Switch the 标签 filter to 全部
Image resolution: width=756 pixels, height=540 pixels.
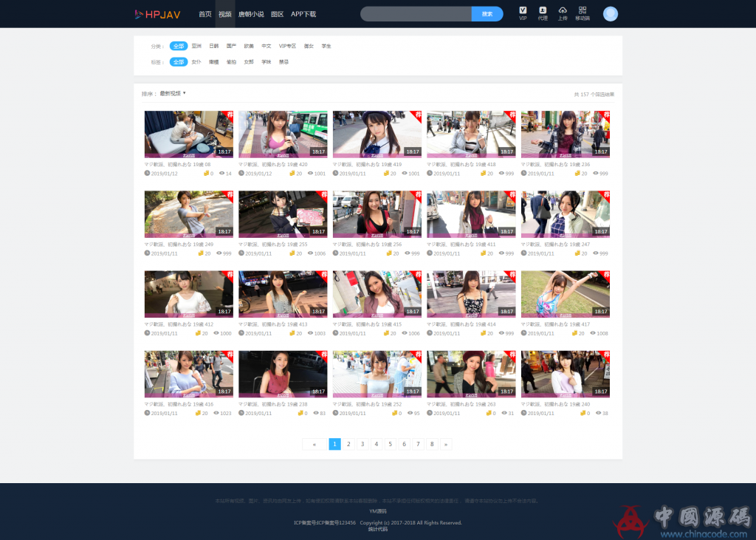tap(178, 62)
